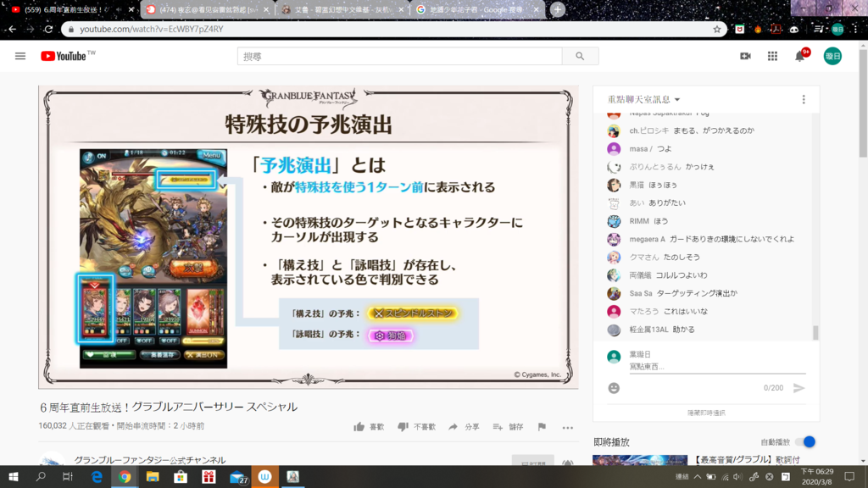868x488 pixels.
Task: Open the create video camera icon
Action: pos(746,56)
